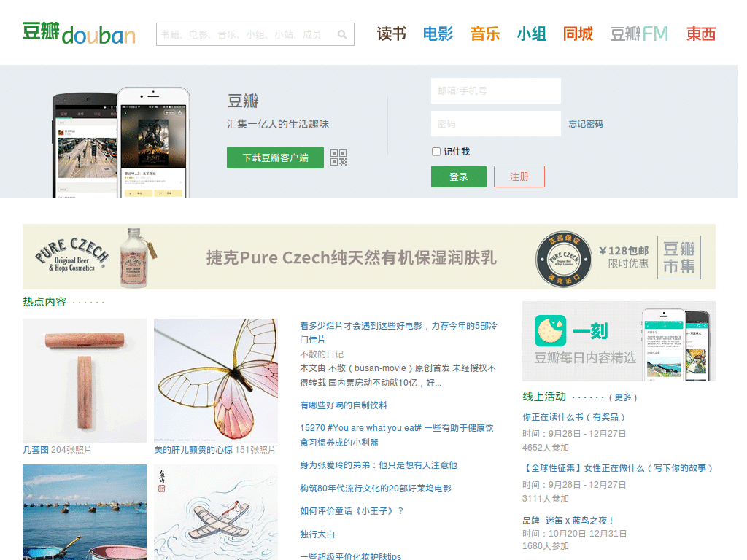The height and width of the screenshot is (560, 747).
Task: Open the blue harbor boats thumbnail
Action: pos(85,512)
